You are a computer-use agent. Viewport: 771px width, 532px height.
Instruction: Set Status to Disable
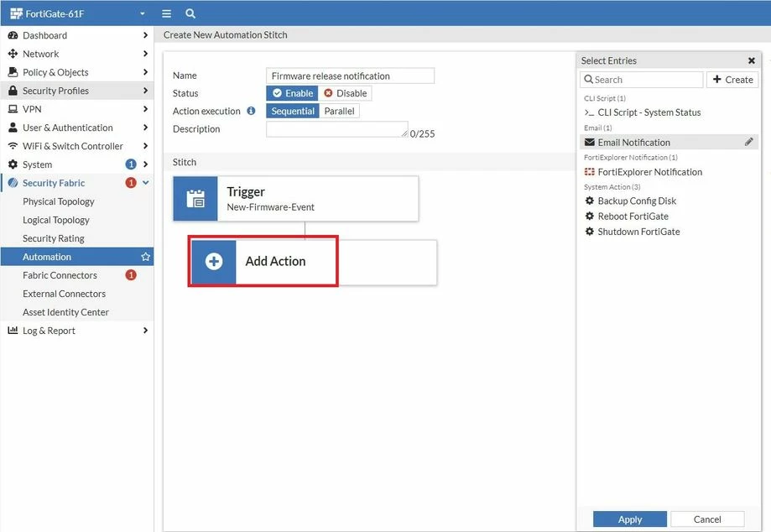pos(345,93)
